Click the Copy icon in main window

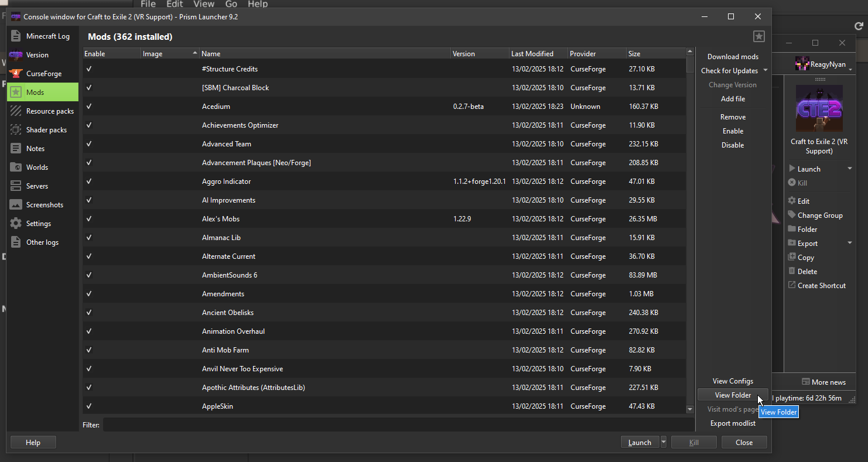coord(792,257)
